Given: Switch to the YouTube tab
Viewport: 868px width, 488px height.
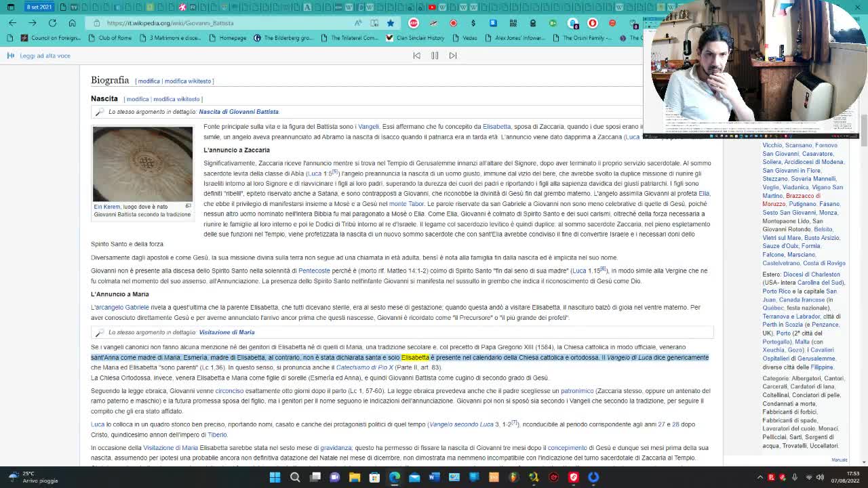Looking at the screenshot, I should 432,7.
